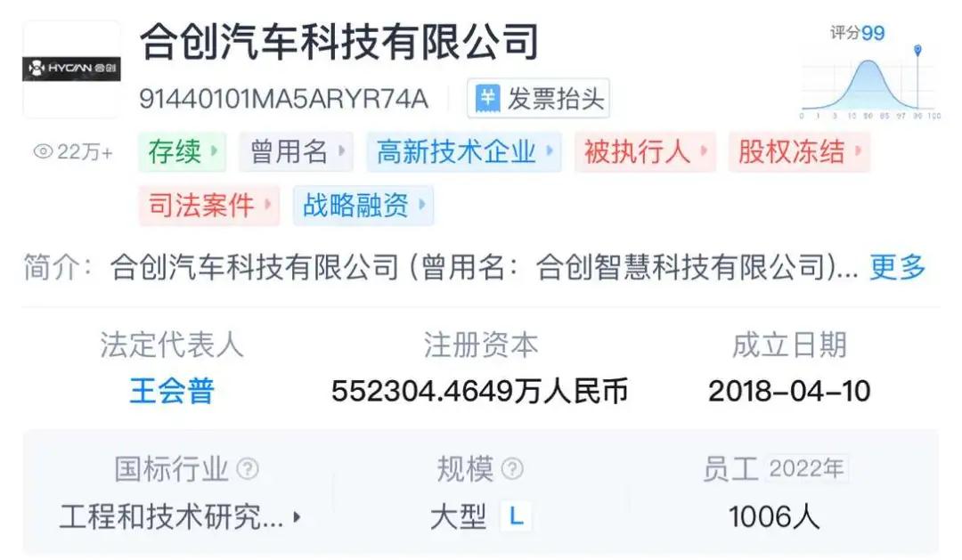Tap the 2022年 employee year label

click(806, 468)
